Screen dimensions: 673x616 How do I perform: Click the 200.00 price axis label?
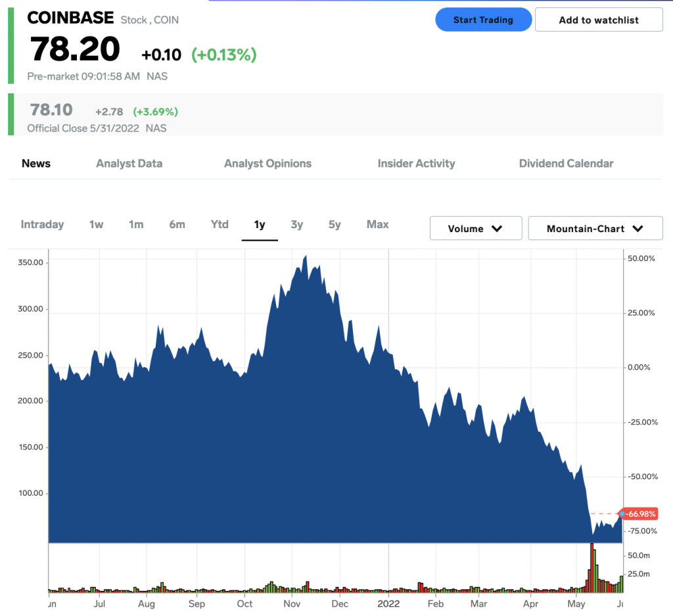[30, 401]
